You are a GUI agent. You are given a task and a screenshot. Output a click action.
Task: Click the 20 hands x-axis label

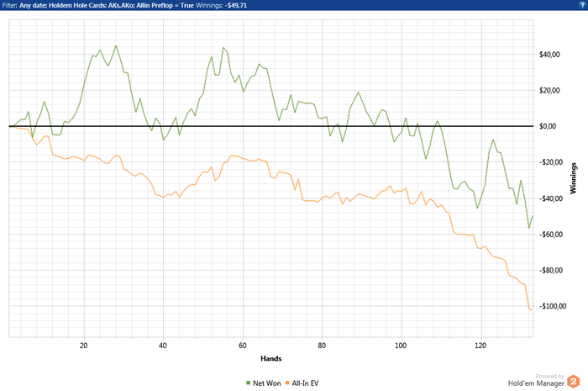(x=84, y=346)
